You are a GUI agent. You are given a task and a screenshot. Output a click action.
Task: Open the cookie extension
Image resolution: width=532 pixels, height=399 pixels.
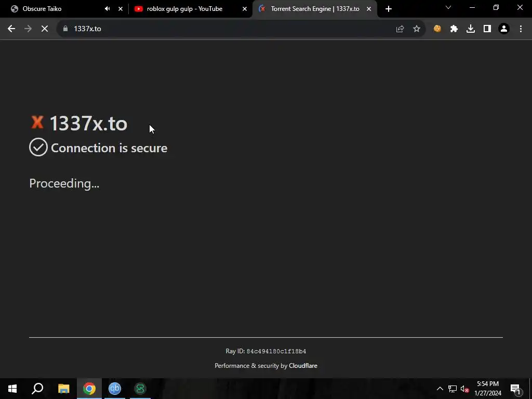[437, 29]
